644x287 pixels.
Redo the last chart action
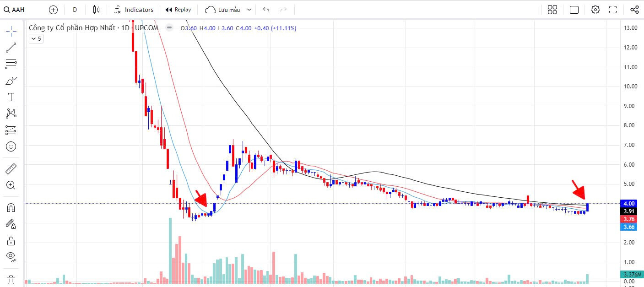click(283, 10)
